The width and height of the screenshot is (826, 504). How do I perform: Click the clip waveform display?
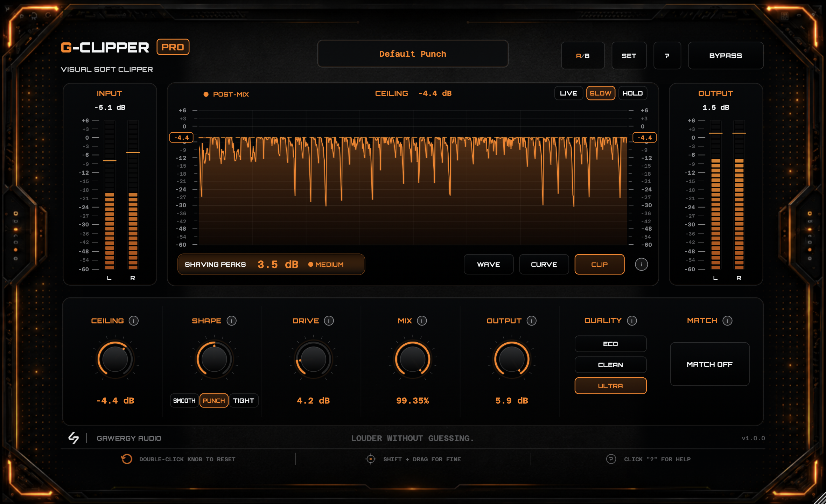click(x=413, y=178)
